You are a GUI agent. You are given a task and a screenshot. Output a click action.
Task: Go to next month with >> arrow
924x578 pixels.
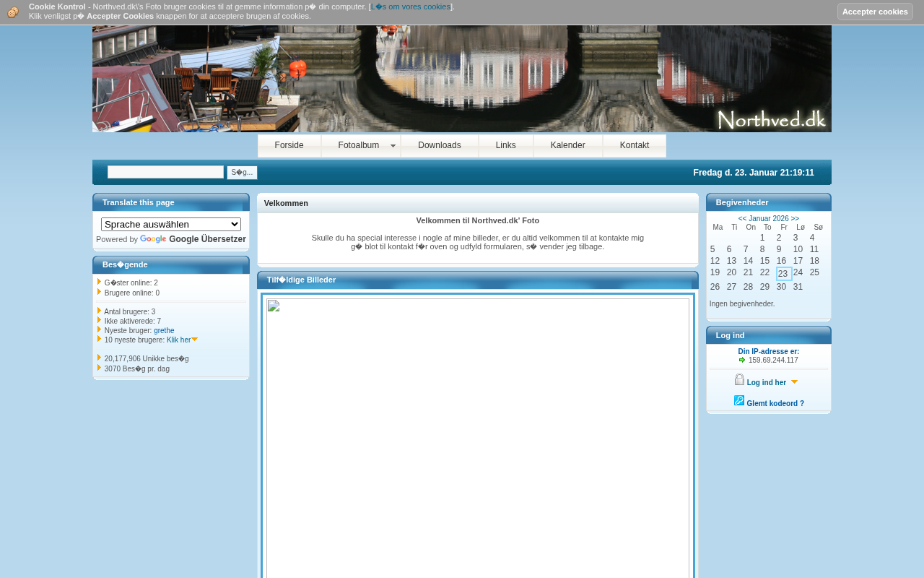(x=795, y=219)
